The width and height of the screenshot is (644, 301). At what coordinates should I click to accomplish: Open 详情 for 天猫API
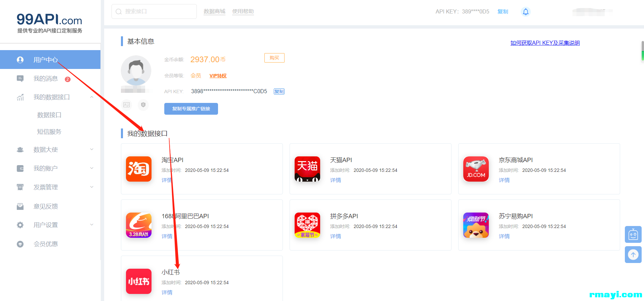[336, 180]
